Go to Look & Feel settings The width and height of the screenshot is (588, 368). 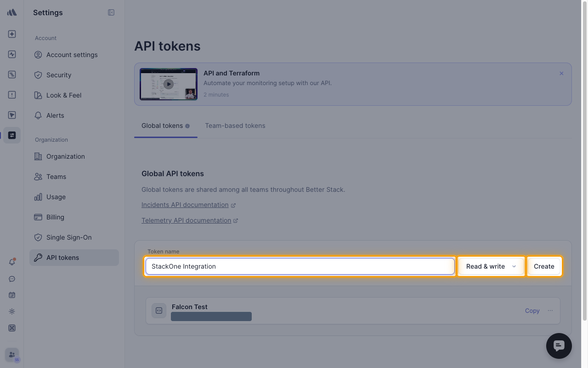point(74,95)
